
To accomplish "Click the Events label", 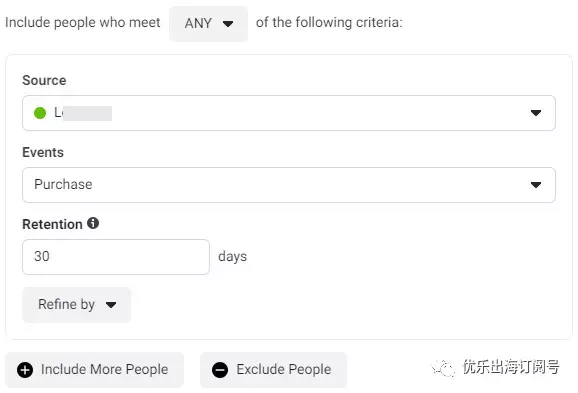I will coord(43,152).
